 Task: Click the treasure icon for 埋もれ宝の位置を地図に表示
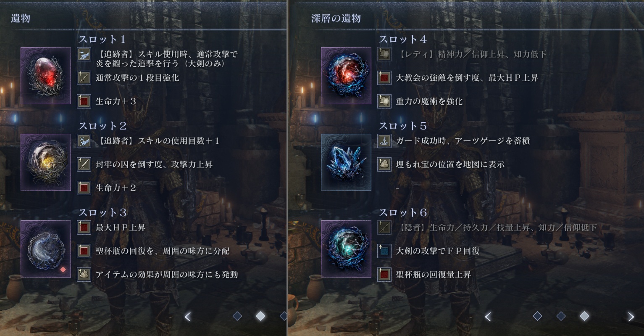click(x=384, y=164)
